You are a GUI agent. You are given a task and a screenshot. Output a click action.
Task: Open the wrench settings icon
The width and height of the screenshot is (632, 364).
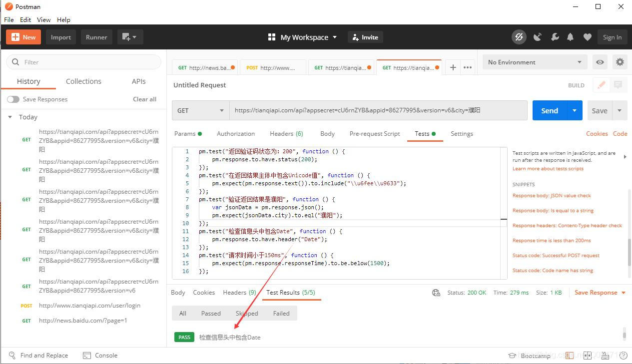(555, 37)
